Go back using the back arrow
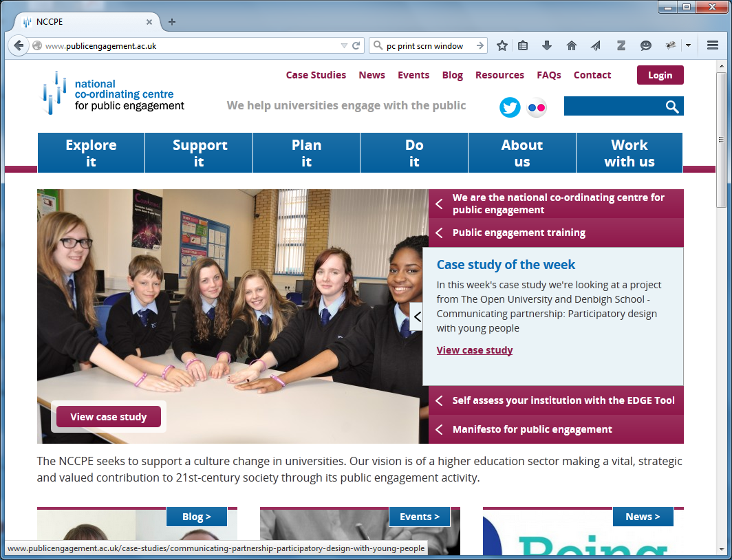Image resolution: width=732 pixels, height=560 pixels. point(19,45)
